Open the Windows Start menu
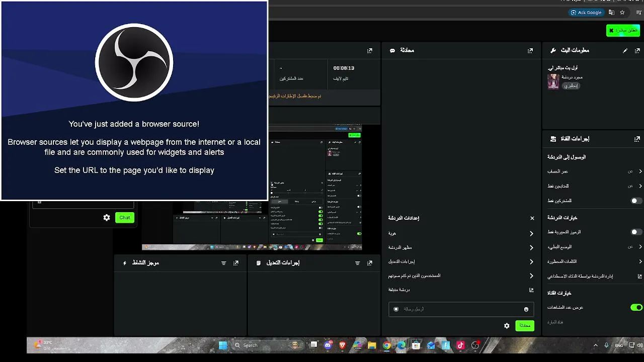The width and height of the screenshot is (644, 362). point(223,345)
